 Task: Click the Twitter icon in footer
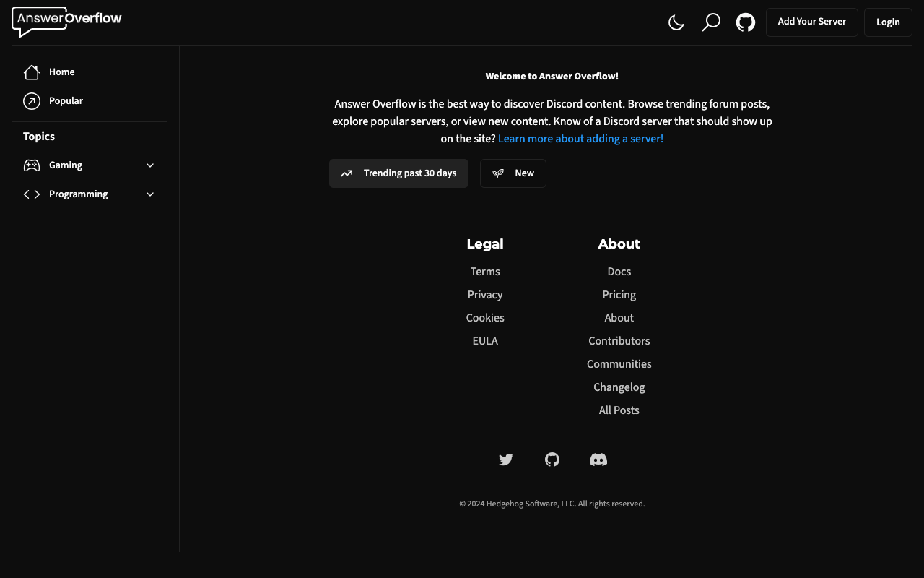click(506, 460)
